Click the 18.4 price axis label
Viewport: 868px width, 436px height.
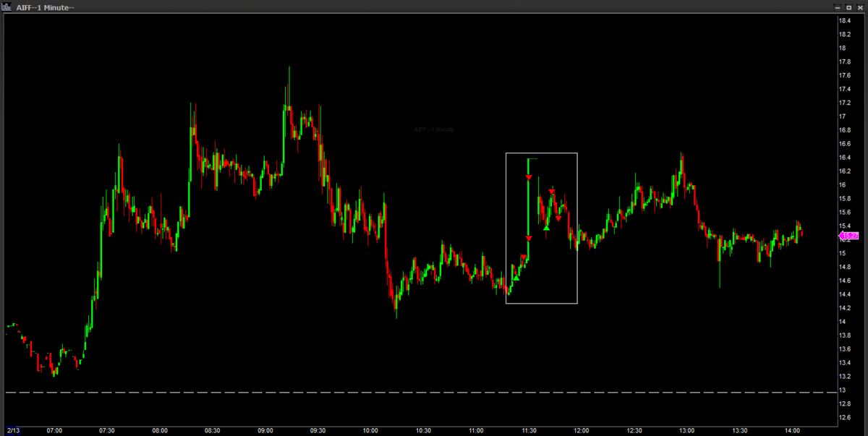click(843, 20)
